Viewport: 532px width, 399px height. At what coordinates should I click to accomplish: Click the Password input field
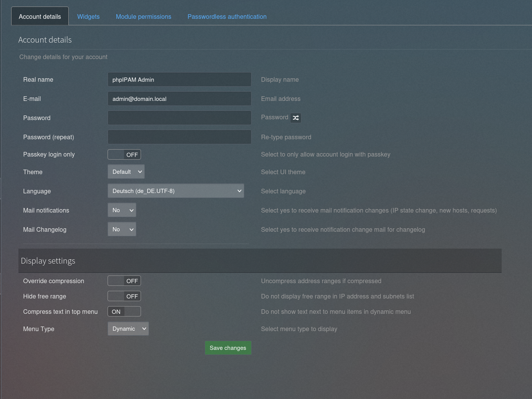(x=179, y=118)
